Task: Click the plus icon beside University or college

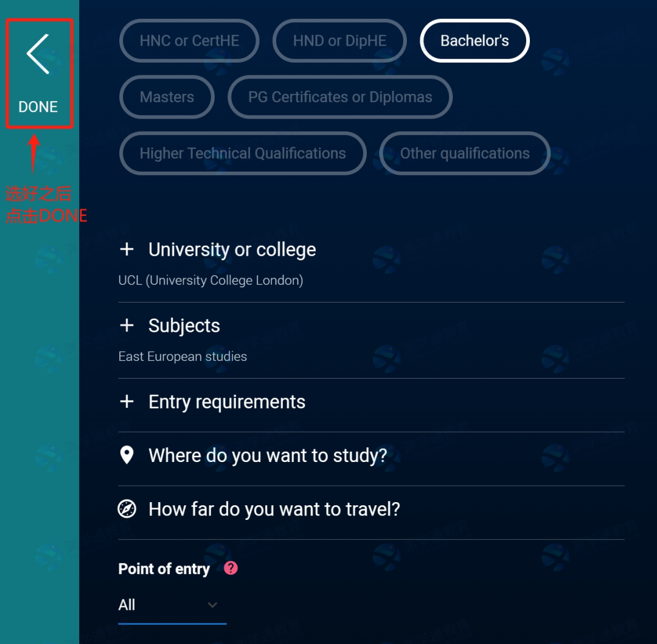Action: [127, 249]
